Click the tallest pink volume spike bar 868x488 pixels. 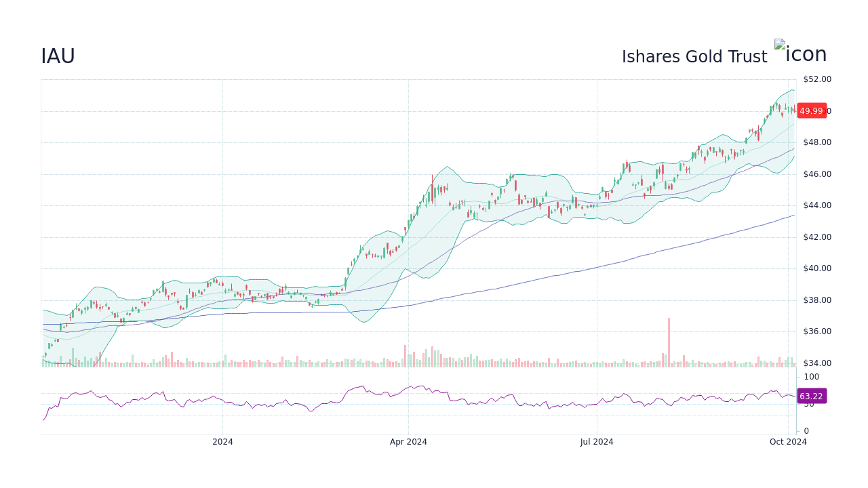[x=669, y=342]
